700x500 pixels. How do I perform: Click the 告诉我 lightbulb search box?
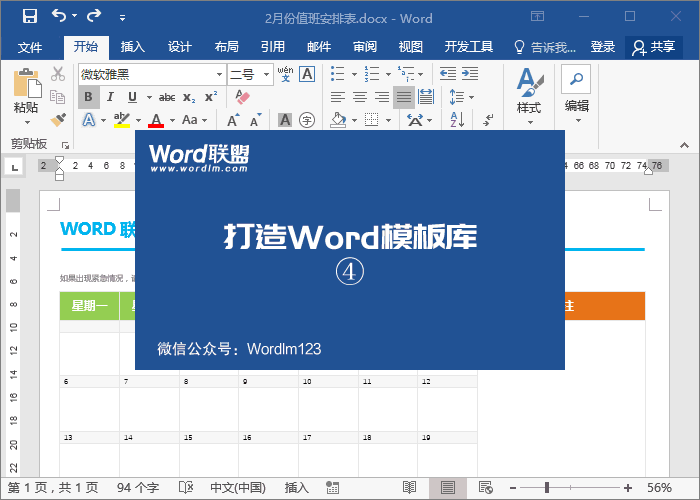tap(545, 47)
